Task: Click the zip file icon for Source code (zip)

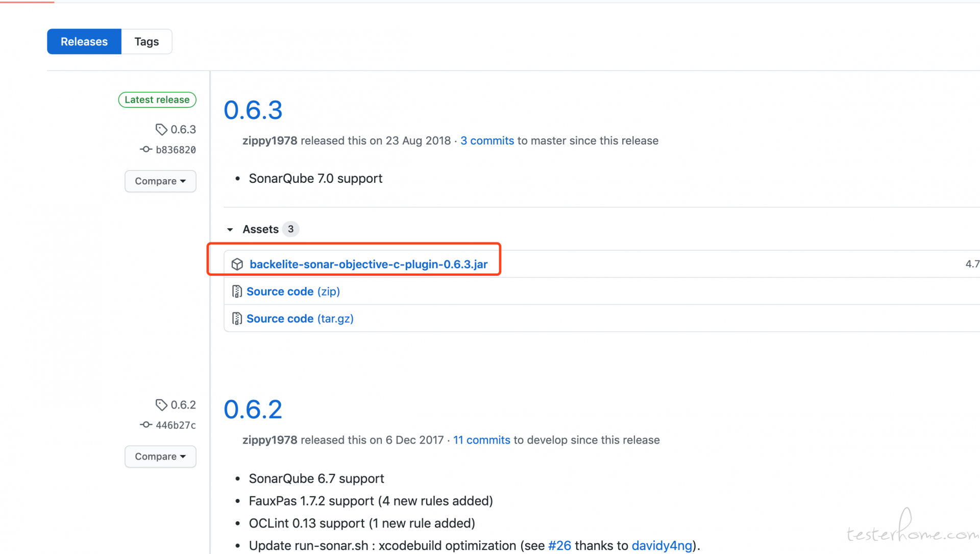Action: 237,292
